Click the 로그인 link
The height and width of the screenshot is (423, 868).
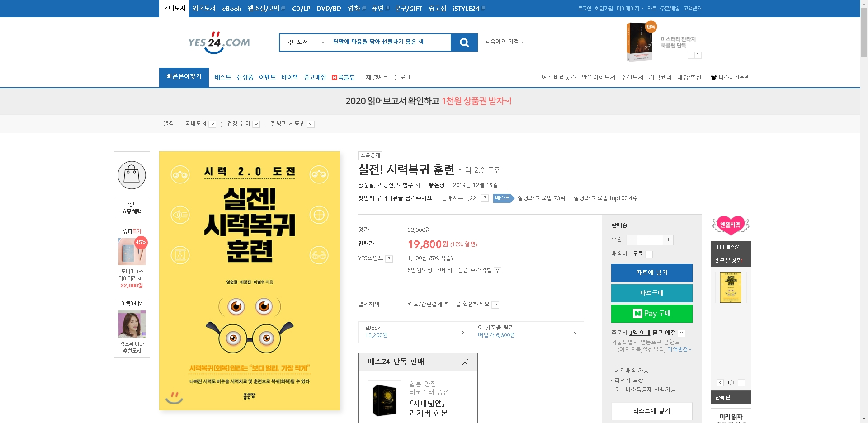click(584, 9)
